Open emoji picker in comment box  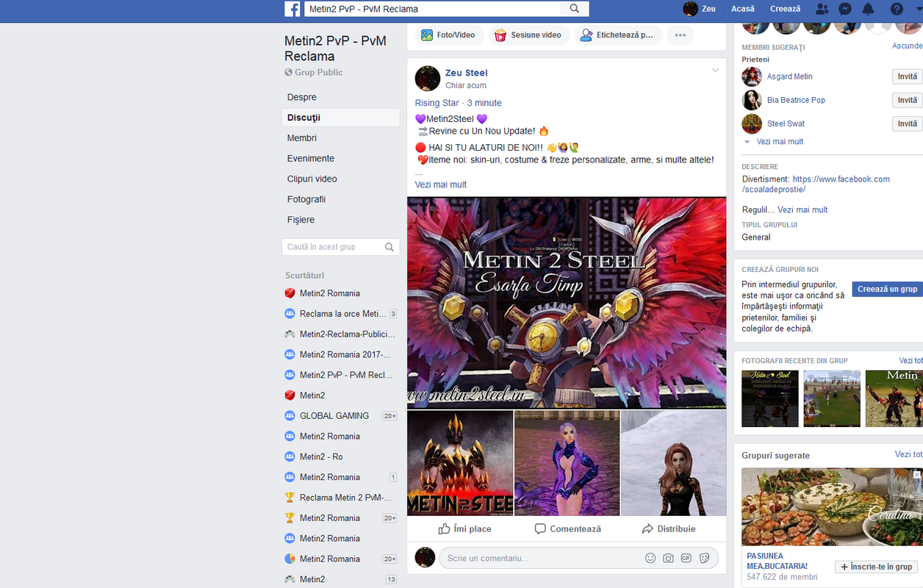pos(650,558)
